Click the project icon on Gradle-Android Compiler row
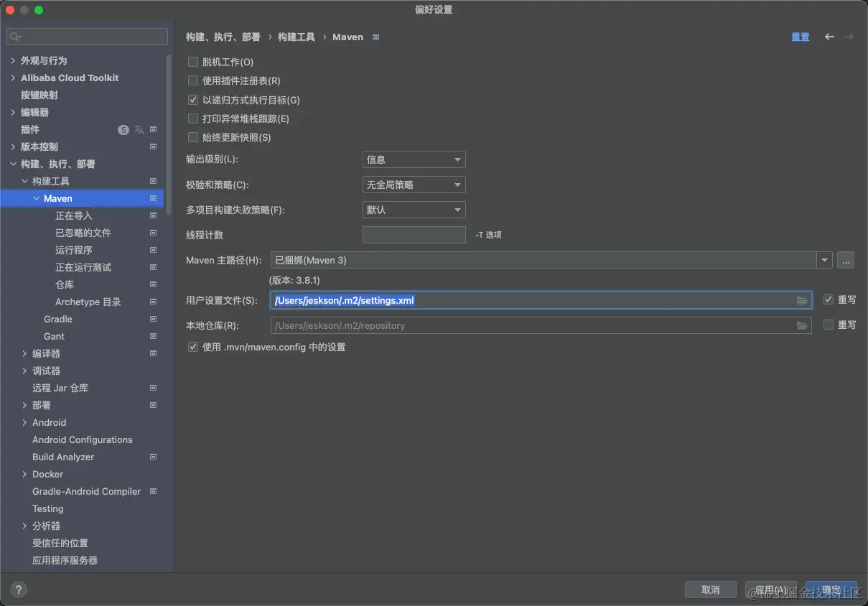The image size is (868, 606). 153,492
